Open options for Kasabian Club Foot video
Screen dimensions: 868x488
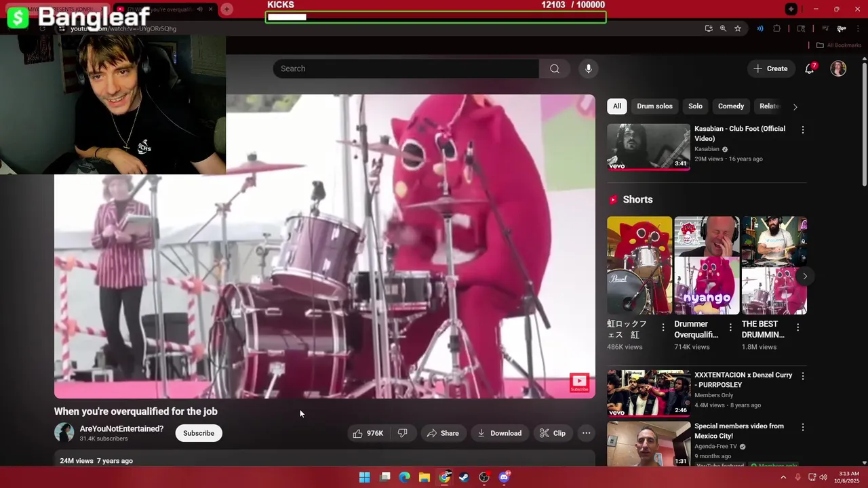(x=803, y=129)
